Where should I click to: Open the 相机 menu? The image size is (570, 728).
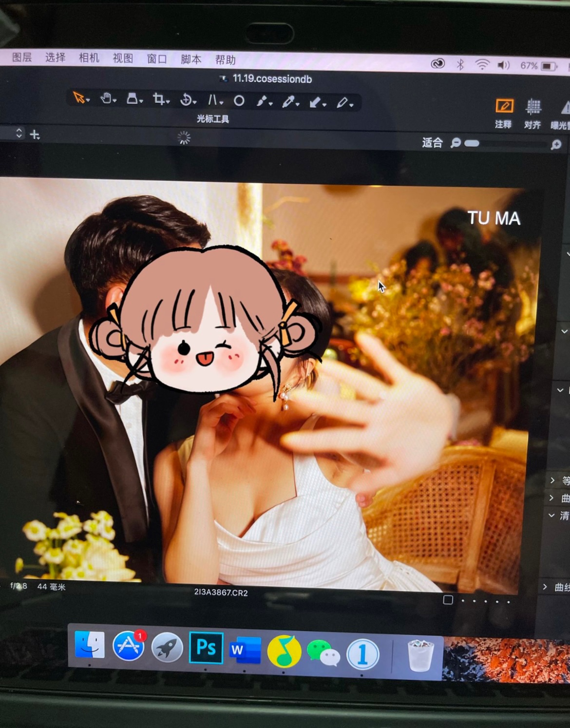click(x=89, y=58)
